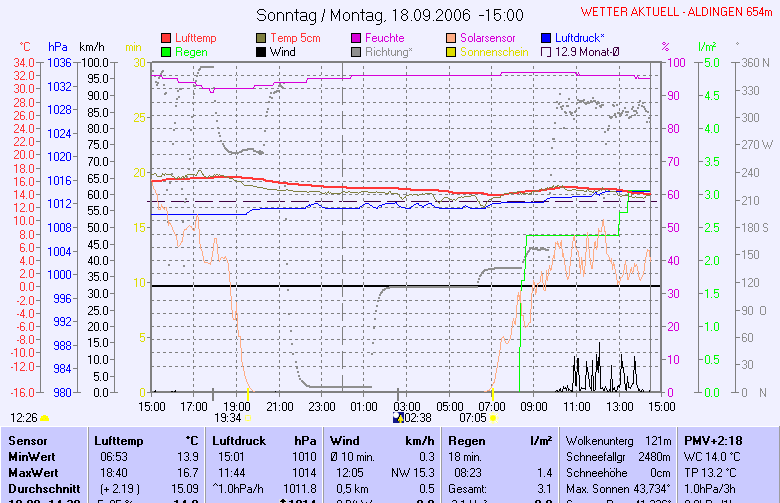Viewport: 780px width, 503px height.
Task: Click the sunset icon next to 19:34
Action: [248, 418]
